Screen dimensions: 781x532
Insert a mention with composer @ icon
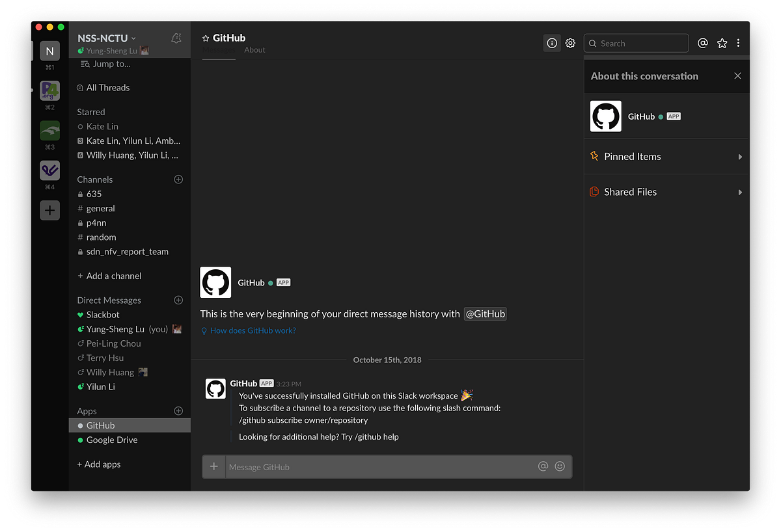pos(543,466)
